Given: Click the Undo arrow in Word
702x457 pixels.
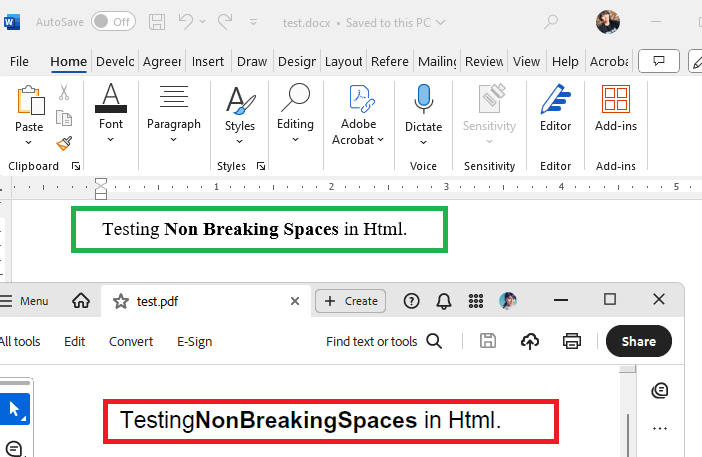Looking at the screenshot, I should coord(185,21).
